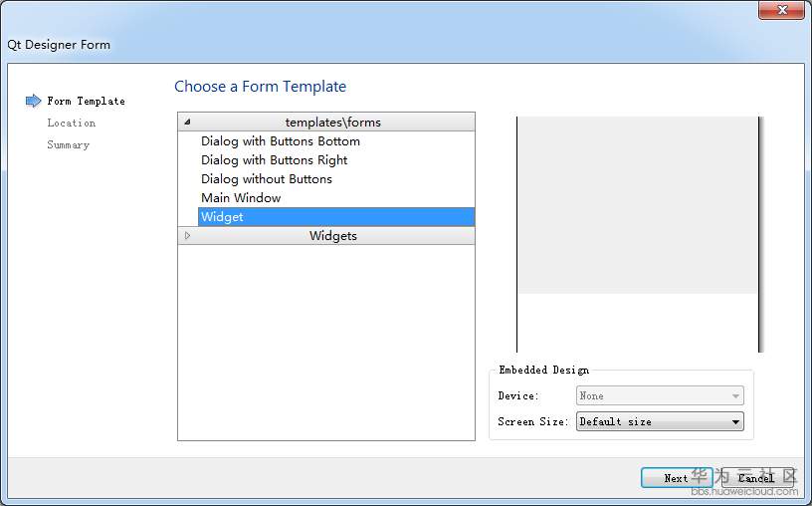Click the templates\forms header label
The width and height of the screenshot is (812, 506).
[332, 123]
